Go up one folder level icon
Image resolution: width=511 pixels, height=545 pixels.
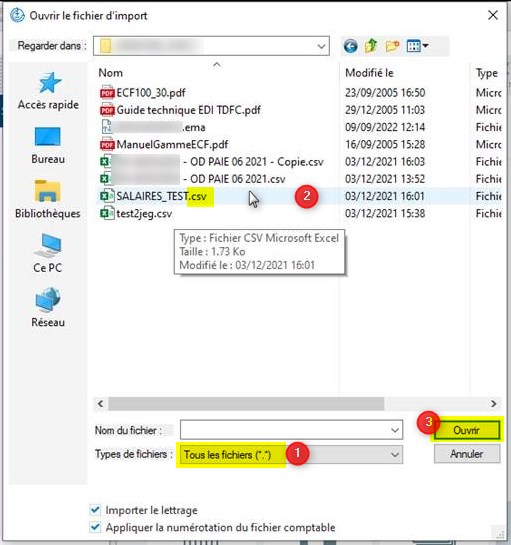(371, 46)
